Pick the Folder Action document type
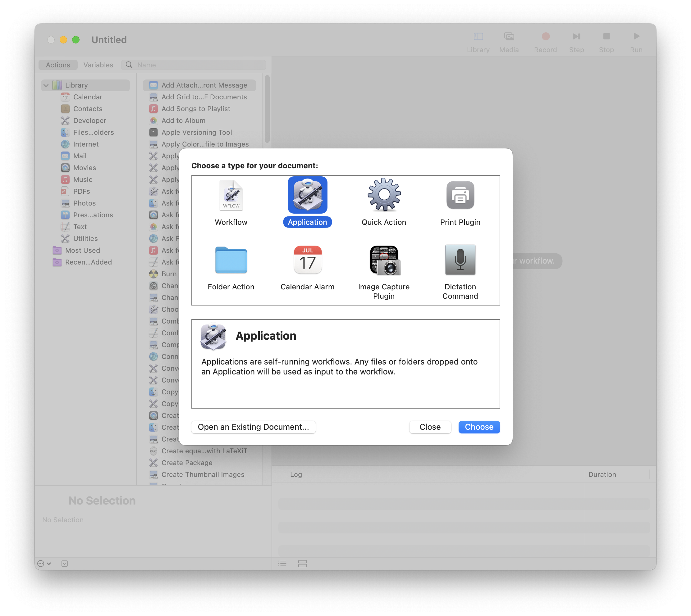Image resolution: width=691 pixels, height=616 pixels. (231, 260)
